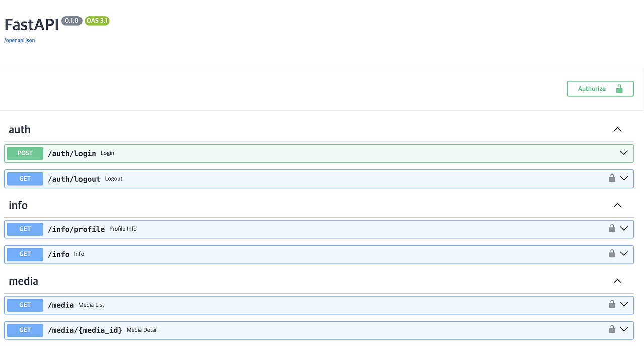
Task: Click the auth section heading
Action: 20,129
